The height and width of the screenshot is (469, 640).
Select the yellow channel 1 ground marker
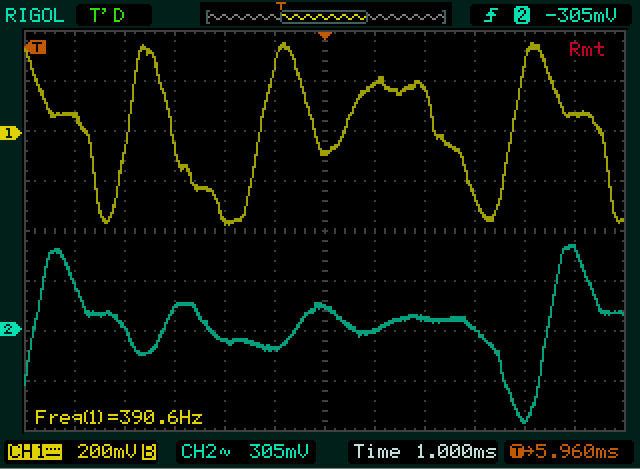11,133
